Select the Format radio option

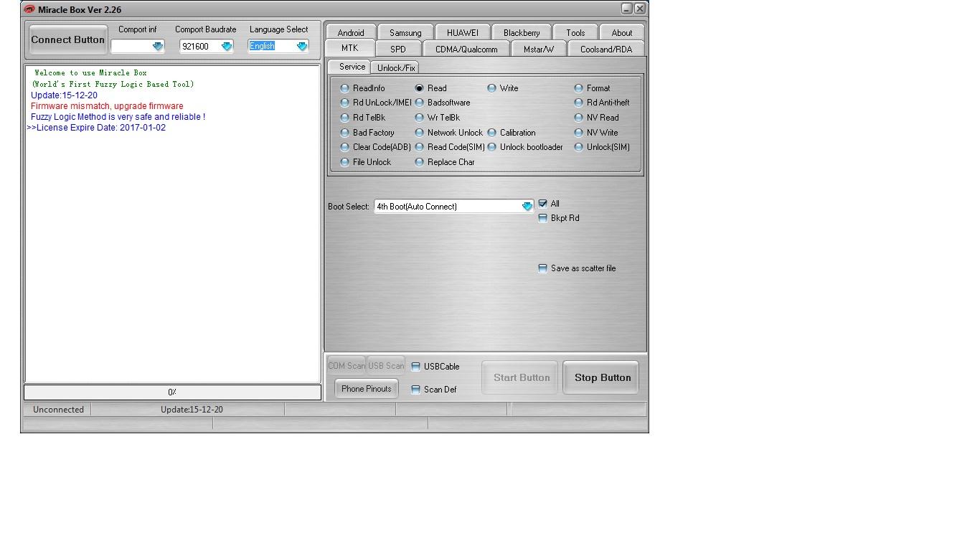[x=593, y=88]
